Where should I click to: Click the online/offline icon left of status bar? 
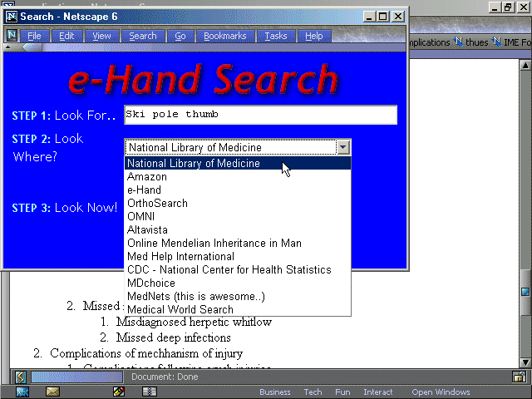[x=20, y=377]
